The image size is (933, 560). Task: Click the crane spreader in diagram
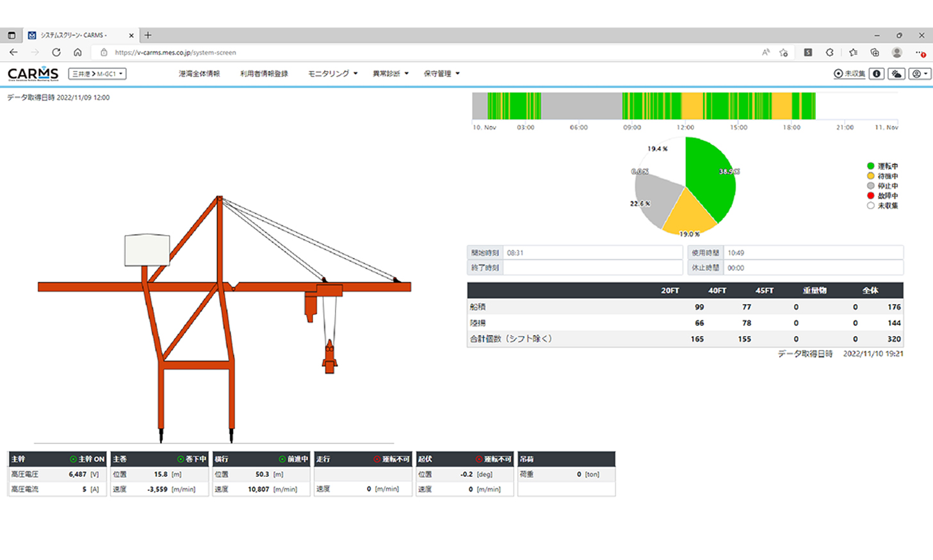coord(329,357)
